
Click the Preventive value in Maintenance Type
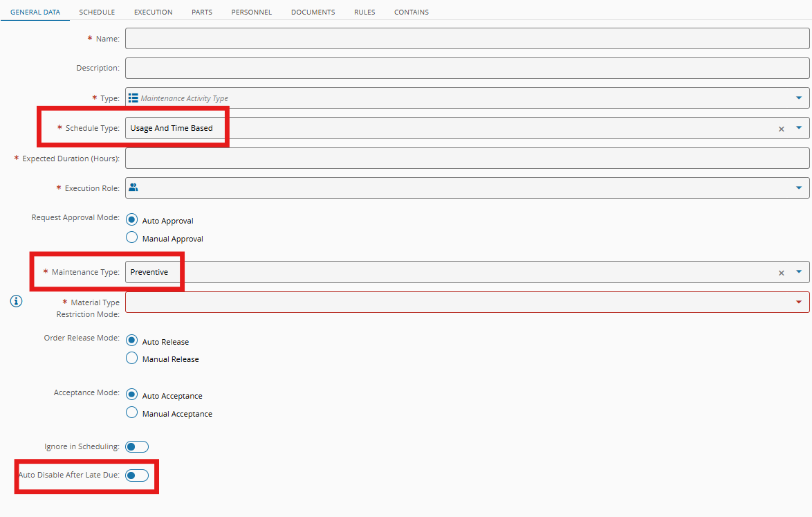pos(149,272)
